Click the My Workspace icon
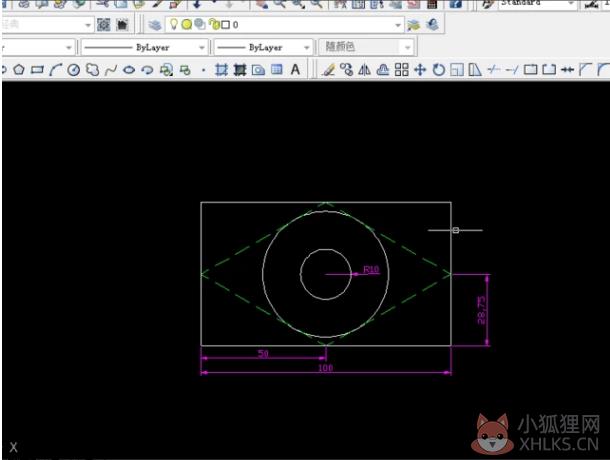The image size is (610, 460). click(x=122, y=25)
